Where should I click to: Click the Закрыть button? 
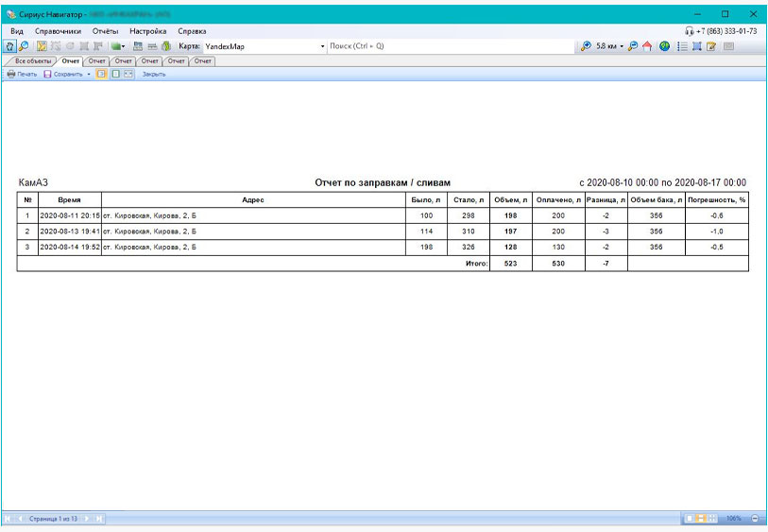[154, 74]
